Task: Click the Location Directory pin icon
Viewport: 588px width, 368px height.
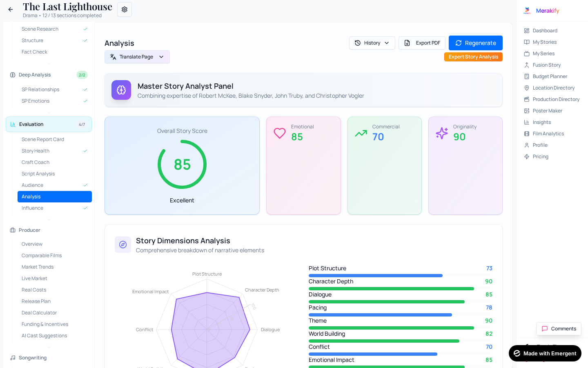Action: click(527, 88)
